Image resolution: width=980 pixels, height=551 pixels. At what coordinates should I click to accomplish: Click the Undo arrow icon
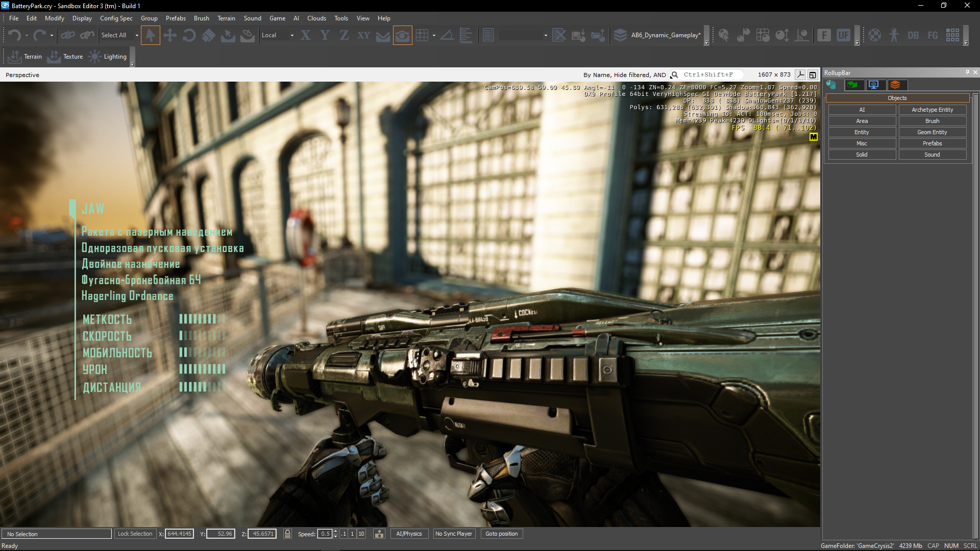click(x=14, y=35)
